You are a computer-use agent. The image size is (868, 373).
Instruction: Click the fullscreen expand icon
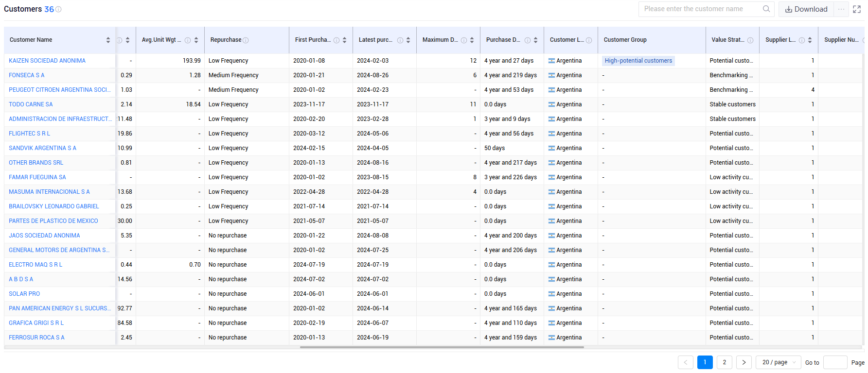pos(857,9)
